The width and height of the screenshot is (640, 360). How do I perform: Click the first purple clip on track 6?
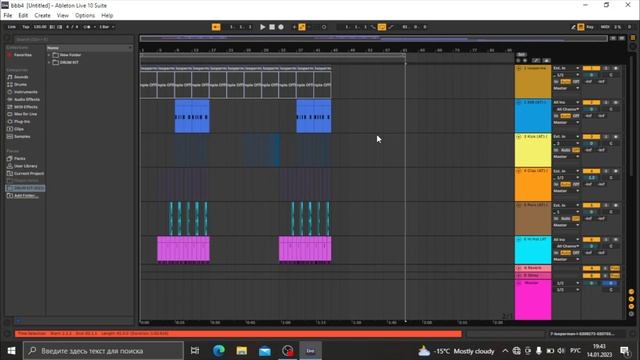point(184,249)
